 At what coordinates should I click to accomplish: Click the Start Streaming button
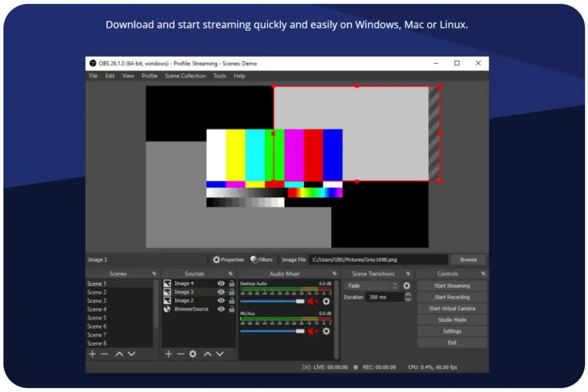tap(452, 286)
